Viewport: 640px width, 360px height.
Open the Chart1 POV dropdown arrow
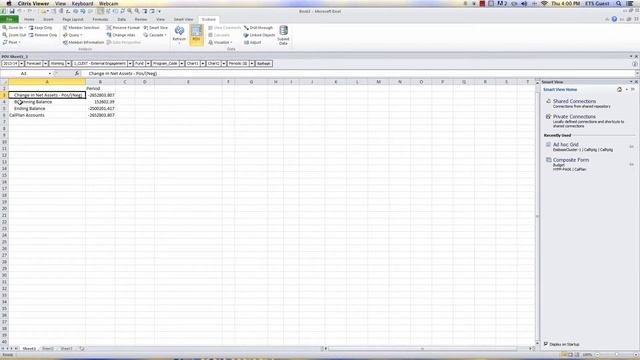click(203, 64)
